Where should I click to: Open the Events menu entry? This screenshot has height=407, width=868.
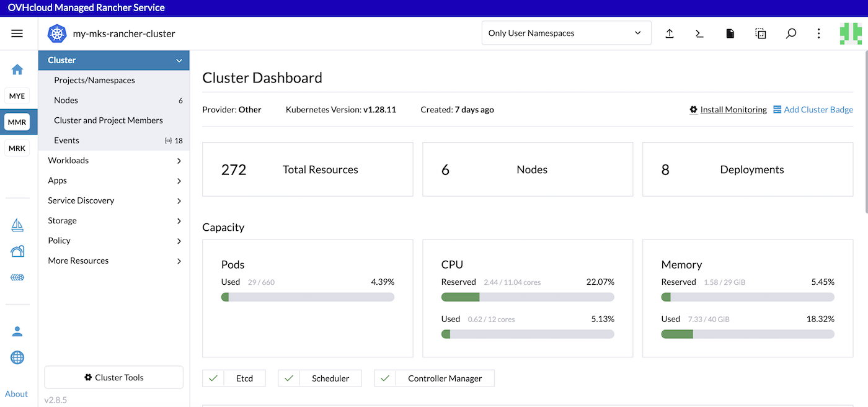65,140
